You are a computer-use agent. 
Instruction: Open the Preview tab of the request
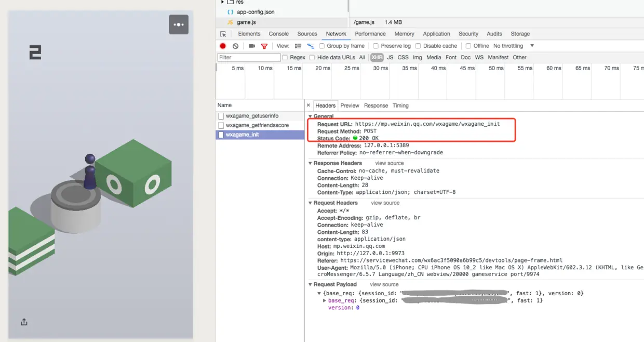350,106
